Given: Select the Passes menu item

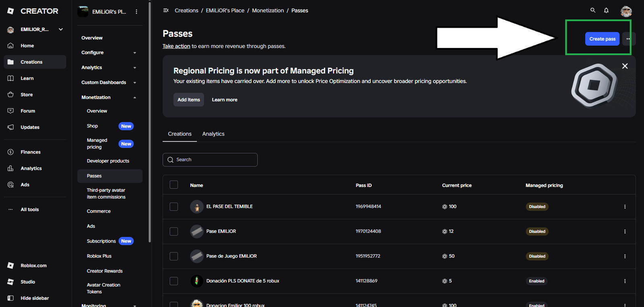Looking at the screenshot, I should 110,176.
